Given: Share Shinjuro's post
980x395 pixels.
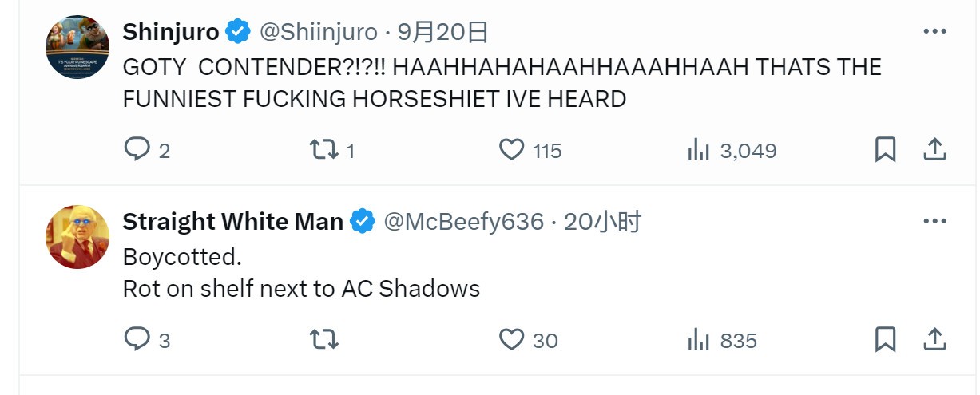Looking at the screenshot, I should pos(934,150).
